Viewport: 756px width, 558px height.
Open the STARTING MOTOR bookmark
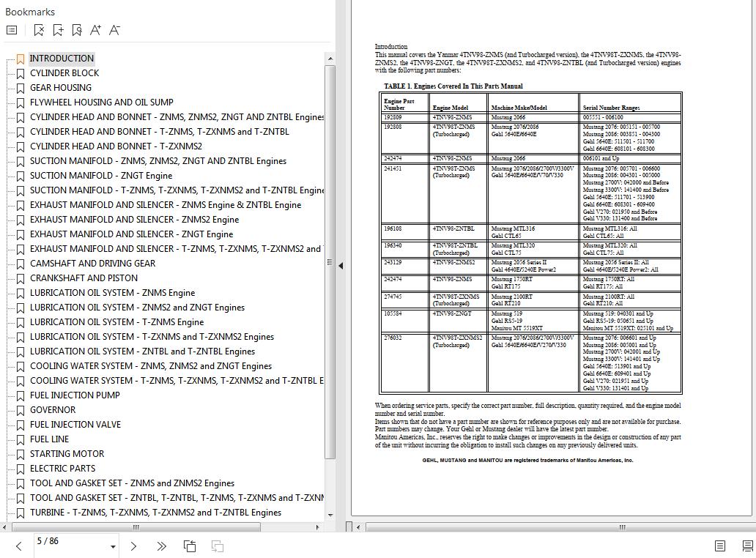coord(67,454)
